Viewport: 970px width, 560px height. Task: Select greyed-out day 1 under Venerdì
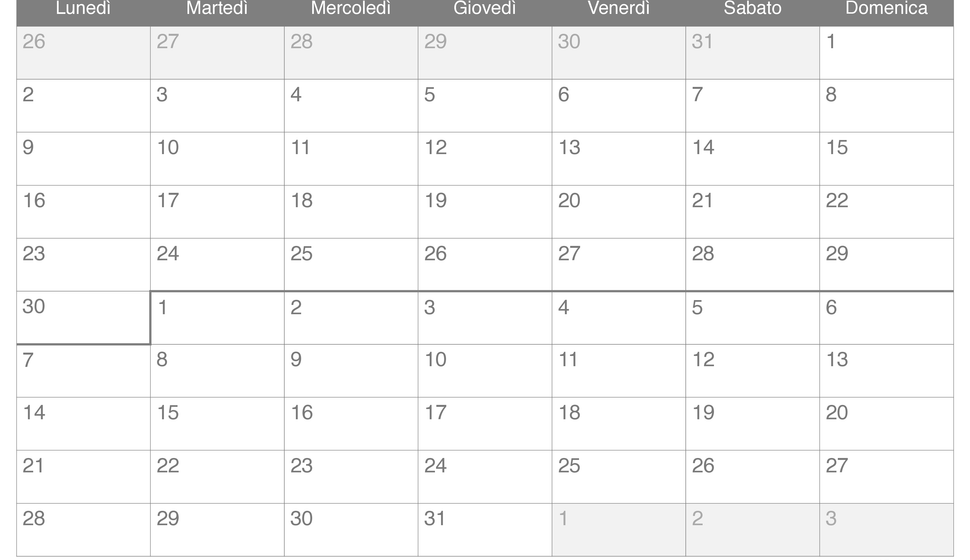pos(619,530)
